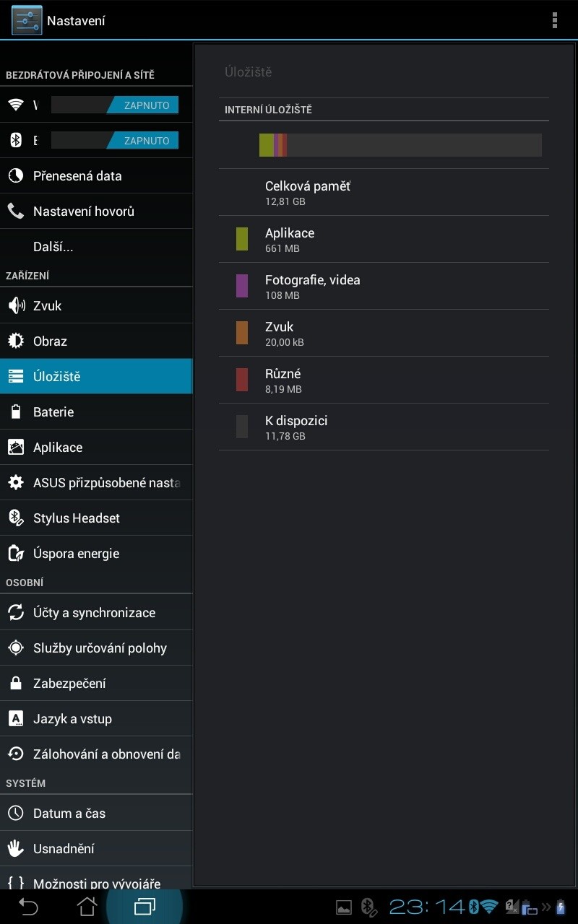Viewport: 578px width, 924px height.
Task: Tap the red Různé color swatch
Action: (242, 380)
